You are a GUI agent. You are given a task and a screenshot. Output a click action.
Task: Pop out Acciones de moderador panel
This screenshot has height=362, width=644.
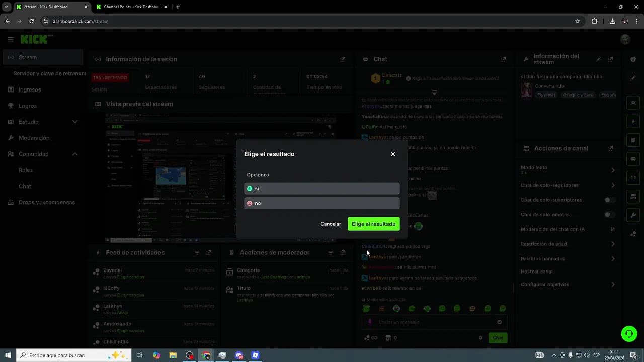(x=343, y=253)
